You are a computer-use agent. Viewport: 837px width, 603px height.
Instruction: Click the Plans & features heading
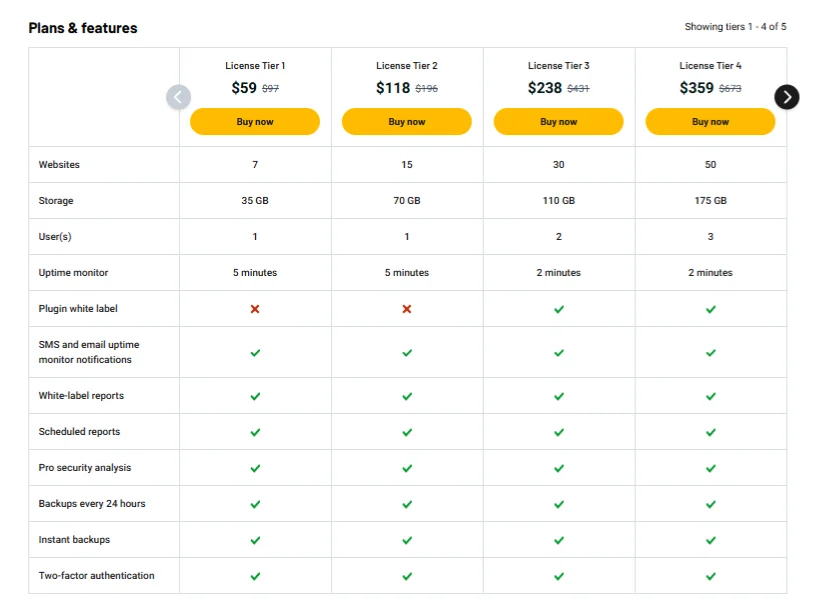tap(83, 28)
